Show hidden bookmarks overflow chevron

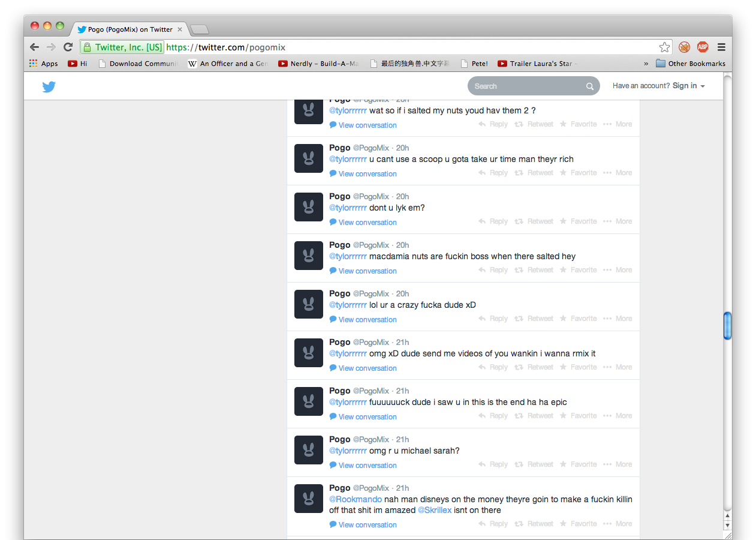pyautogui.click(x=646, y=64)
